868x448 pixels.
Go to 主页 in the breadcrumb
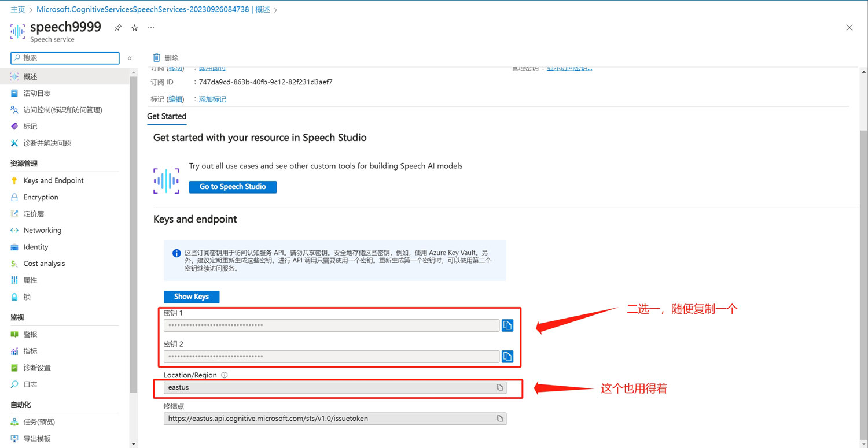[x=18, y=9]
